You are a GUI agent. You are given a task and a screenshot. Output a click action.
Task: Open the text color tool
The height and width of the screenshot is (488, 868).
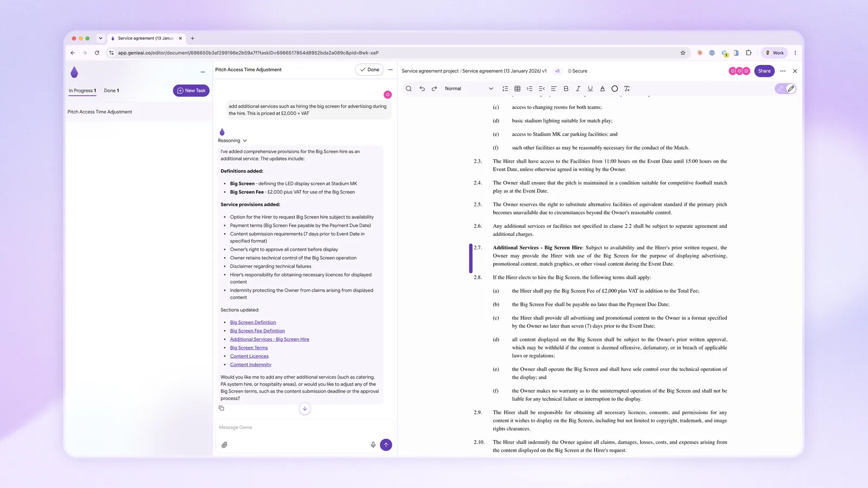point(602,88)
